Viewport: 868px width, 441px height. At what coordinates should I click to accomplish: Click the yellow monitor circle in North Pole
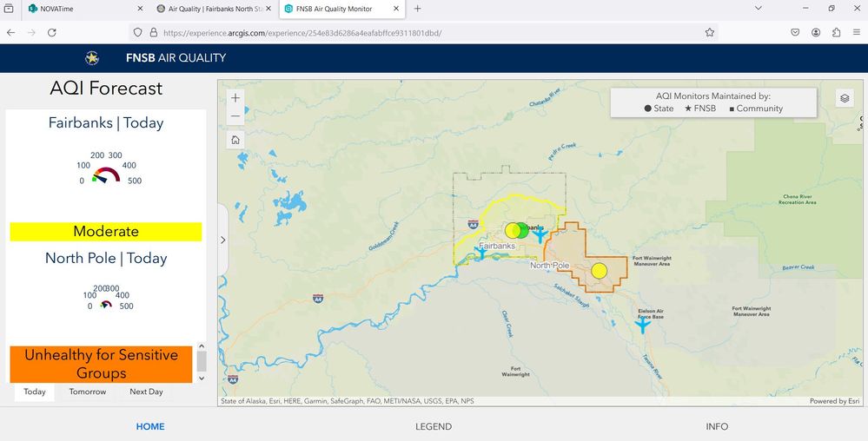pyautogui.click(x=599, y=271)
